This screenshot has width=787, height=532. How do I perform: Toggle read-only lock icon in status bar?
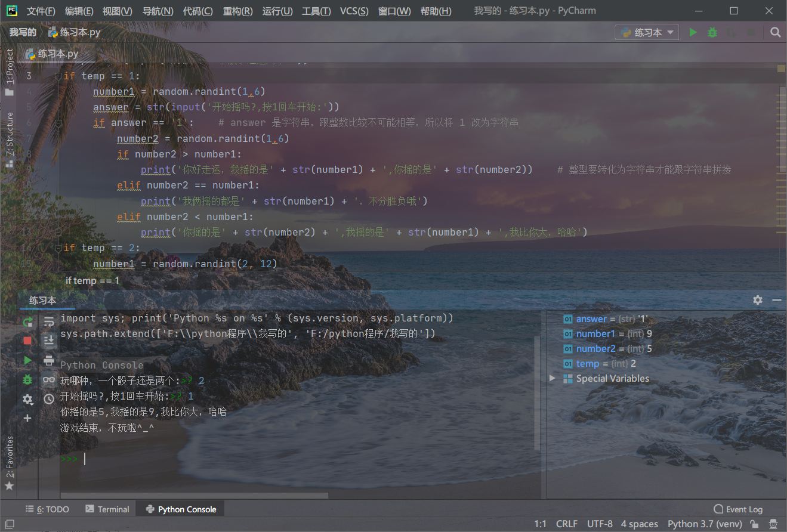point(755,524)
